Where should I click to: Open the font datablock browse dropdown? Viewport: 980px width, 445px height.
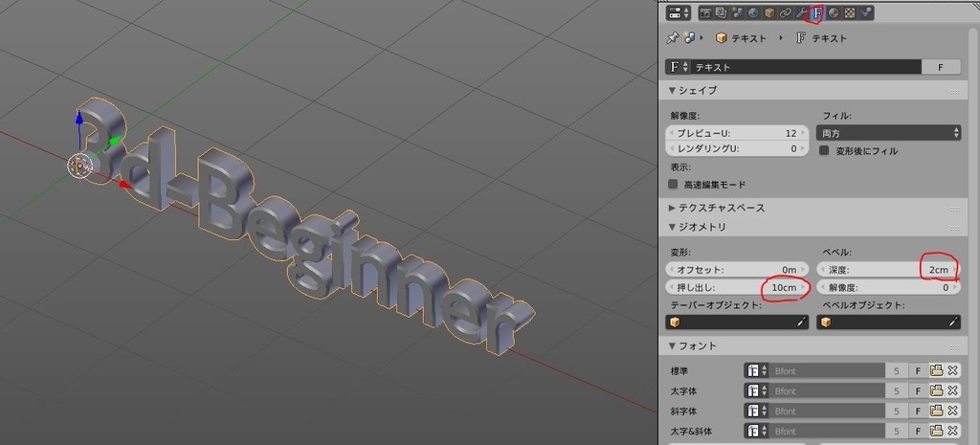coord(679,67)
